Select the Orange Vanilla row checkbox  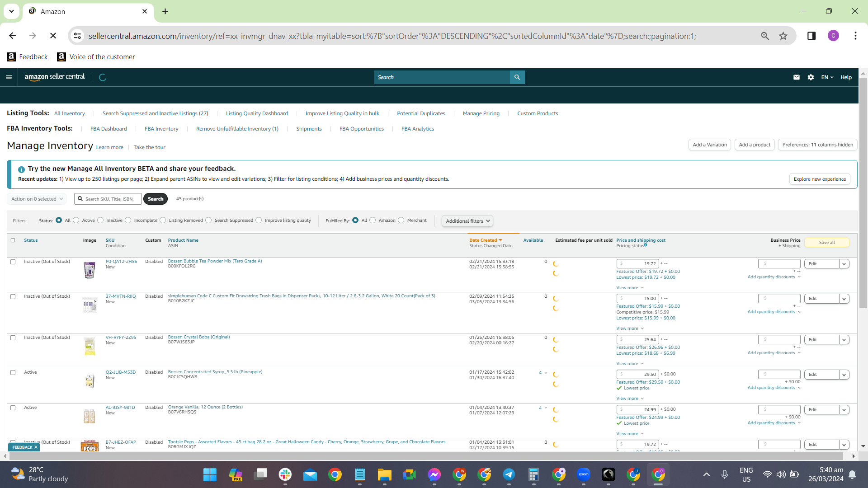point(13,408)
